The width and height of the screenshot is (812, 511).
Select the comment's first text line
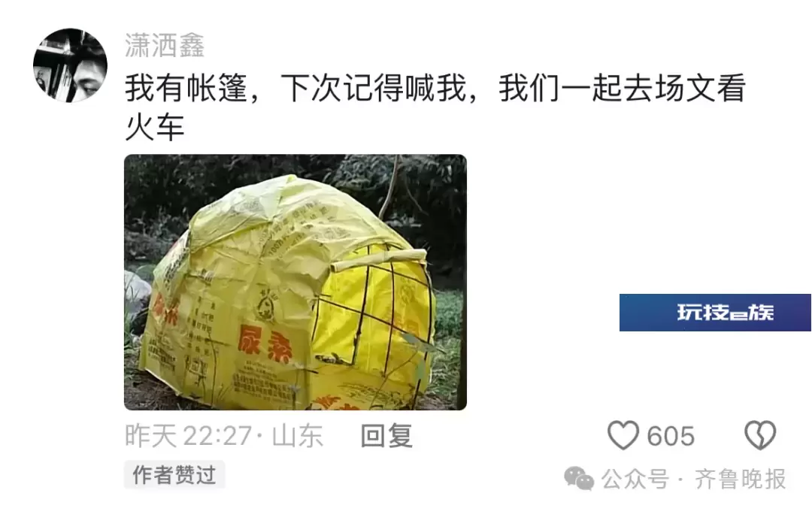pos(435,88)
